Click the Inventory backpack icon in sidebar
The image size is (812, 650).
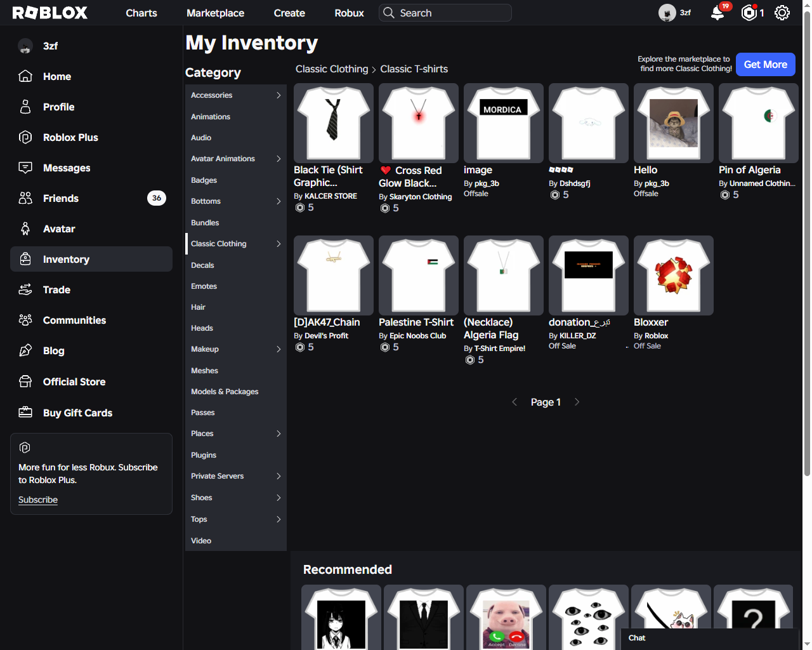coord(25,259)
